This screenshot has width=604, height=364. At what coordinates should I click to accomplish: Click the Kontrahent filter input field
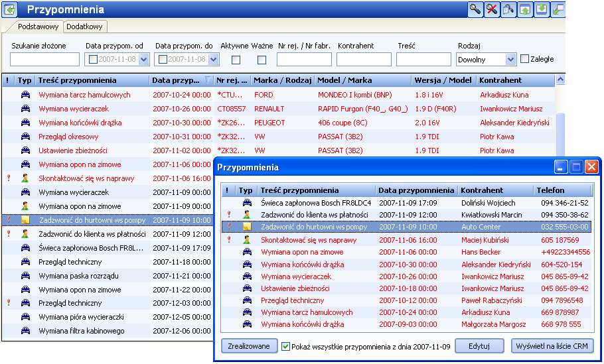(x=364, y=60)
